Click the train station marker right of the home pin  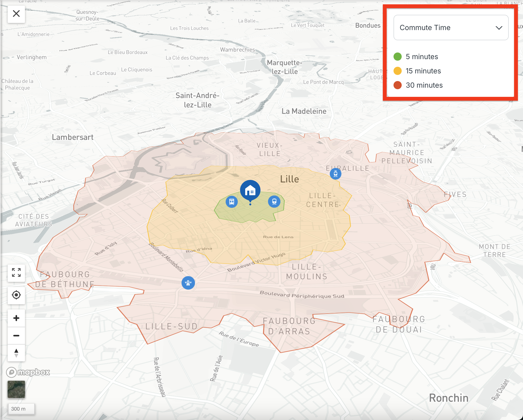point(274,202)
